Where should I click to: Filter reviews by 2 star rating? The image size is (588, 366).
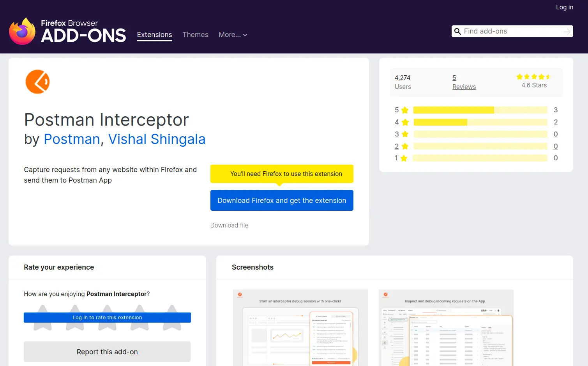pyautogui.click(x=401, y=146)
